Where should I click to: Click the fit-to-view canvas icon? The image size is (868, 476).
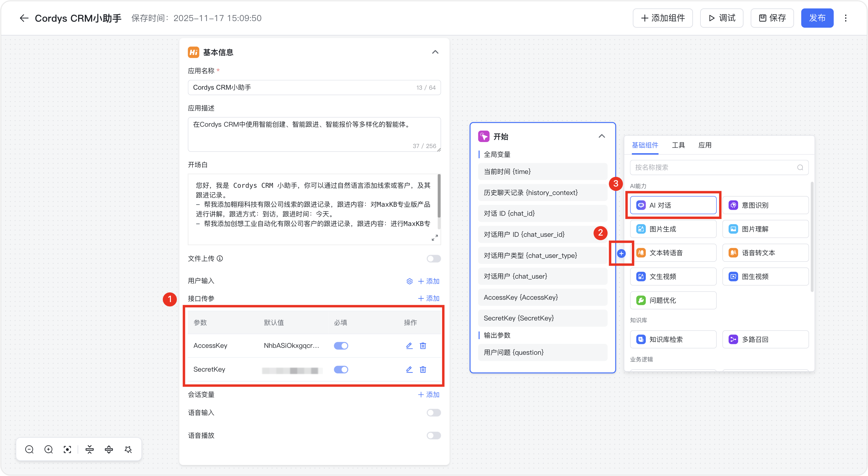point(67,449)
